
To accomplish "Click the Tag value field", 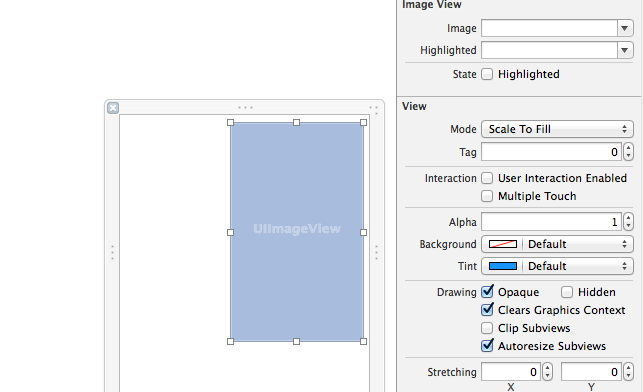I will pyautogui.click(x=552, y=152).
